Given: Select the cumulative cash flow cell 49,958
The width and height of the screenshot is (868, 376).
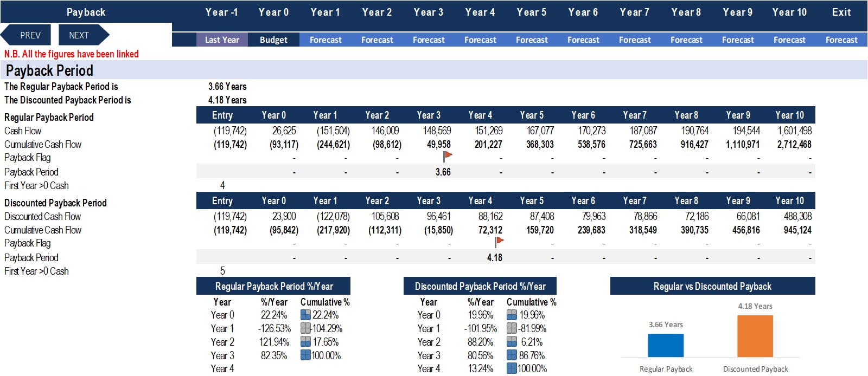Looking at the screenshot, I should pos(439,144).
